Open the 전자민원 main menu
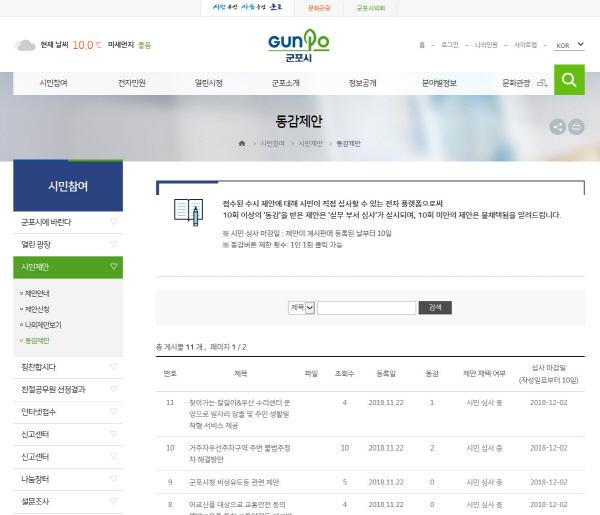This screenshot has width=600, height=515. point(131,83)
